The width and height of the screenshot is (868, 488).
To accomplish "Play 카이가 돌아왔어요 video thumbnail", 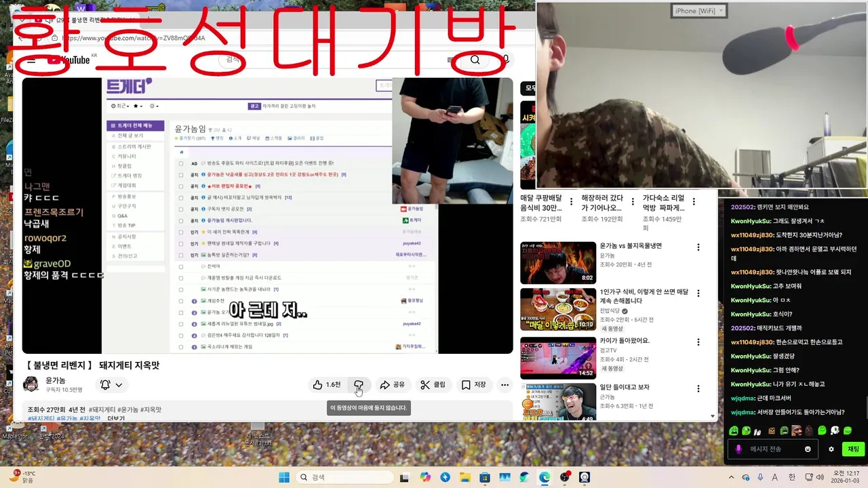I will (557, 357).
